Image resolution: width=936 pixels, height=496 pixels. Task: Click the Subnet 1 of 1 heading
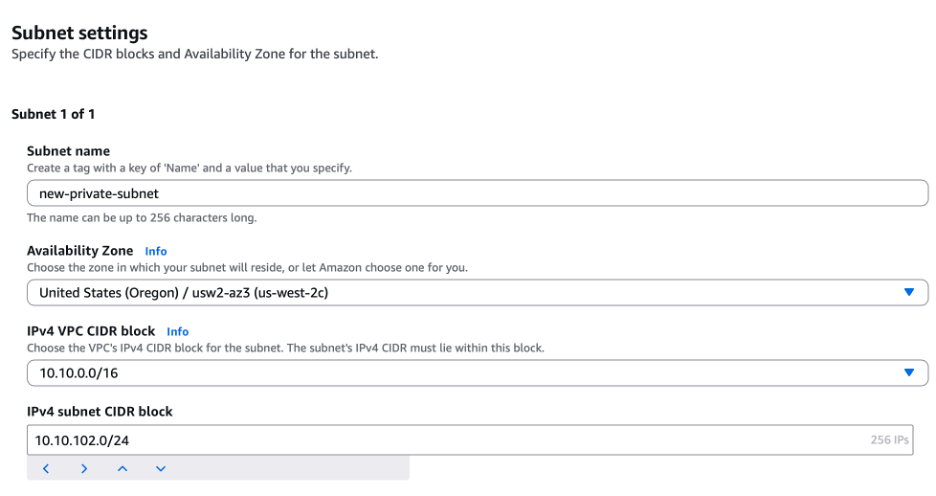[x=53, y=114]
